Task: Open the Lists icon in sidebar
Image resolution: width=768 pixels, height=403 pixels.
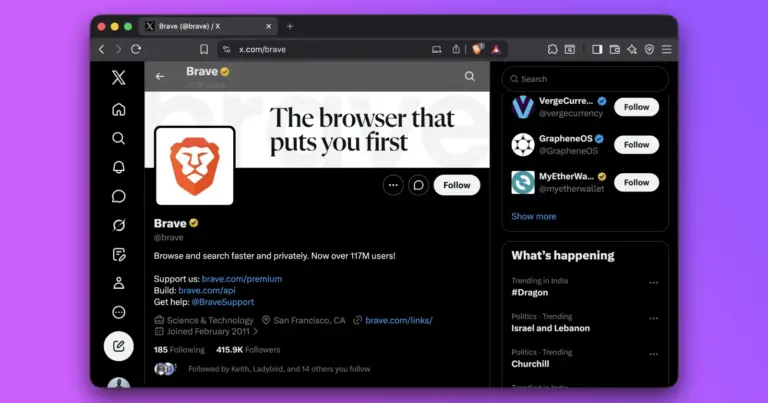Action: [x=119, y=254]
